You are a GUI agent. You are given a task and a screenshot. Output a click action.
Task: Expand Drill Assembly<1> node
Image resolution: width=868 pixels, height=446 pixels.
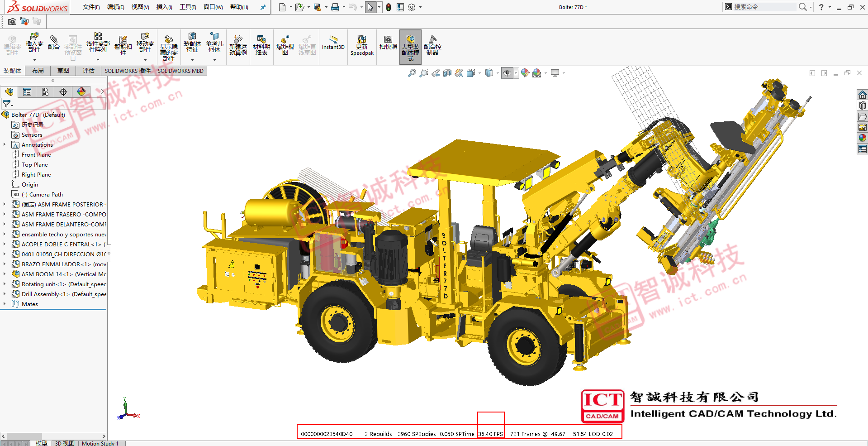pyautogui.click(x=5, y=294)
